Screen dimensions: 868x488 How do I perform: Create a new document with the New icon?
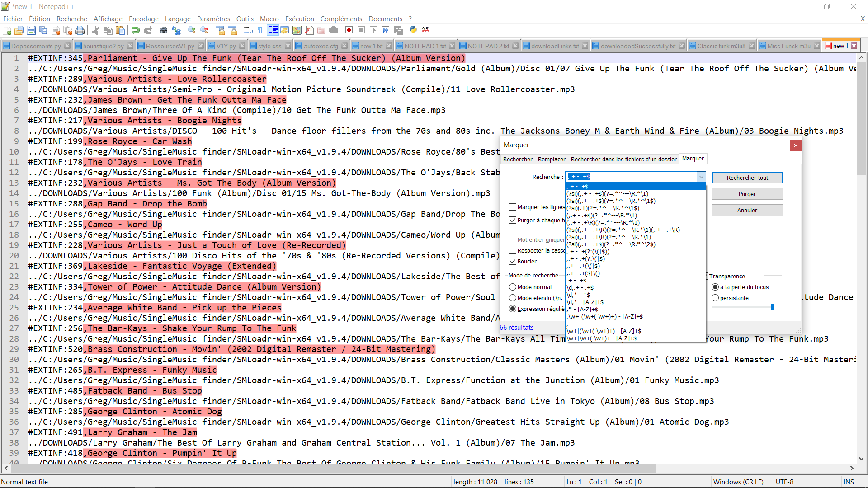pyautogui.click(x=7, y=30)
